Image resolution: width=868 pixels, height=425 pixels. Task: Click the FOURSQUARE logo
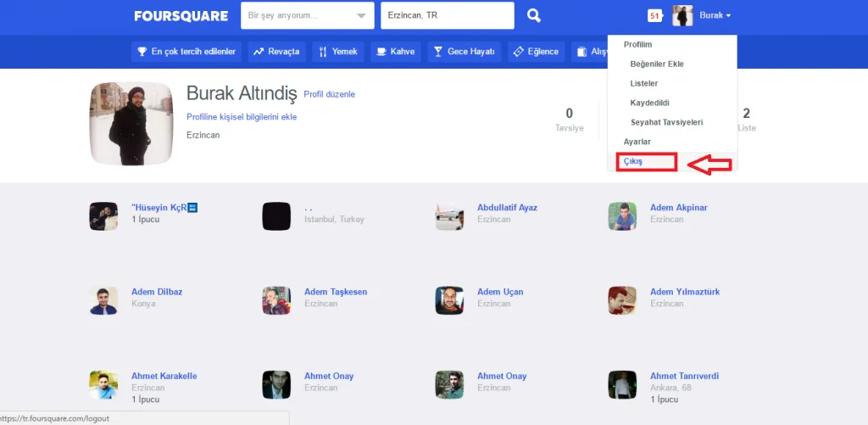click(181, 15)
